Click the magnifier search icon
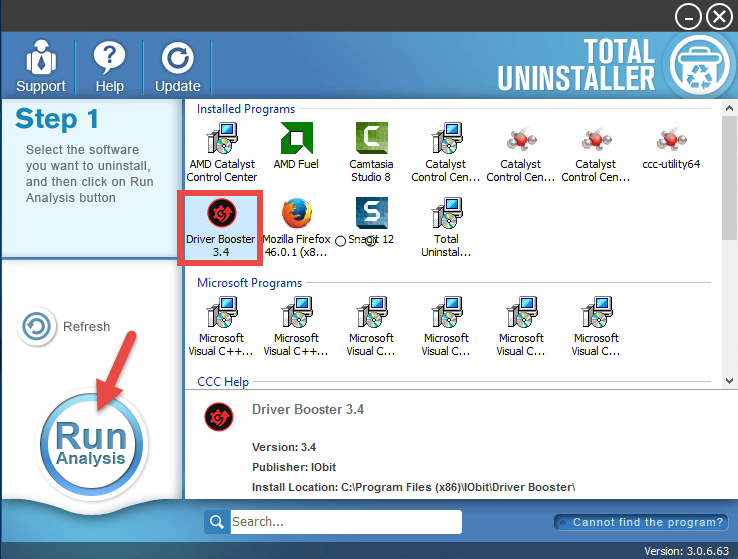 coord(217,522)
